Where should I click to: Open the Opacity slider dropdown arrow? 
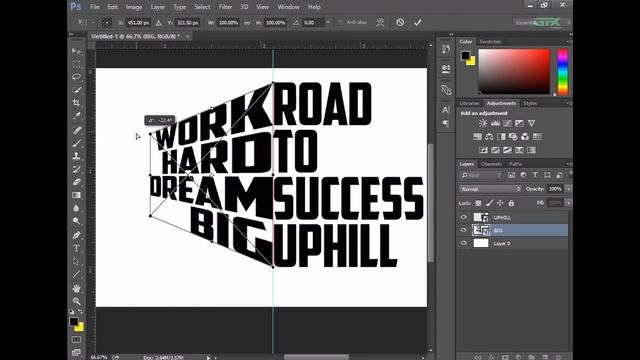[569, 189]
